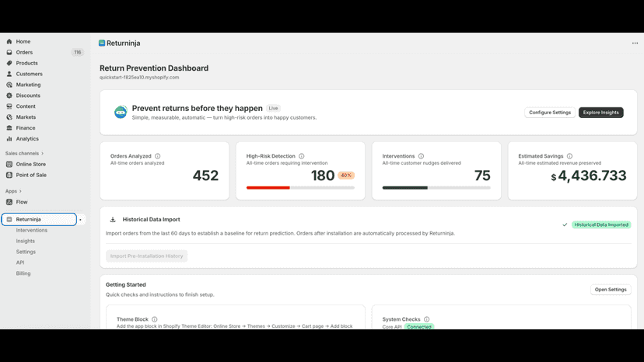Click info icon next to Estimated Savings
644x362 pixels.
pos(569,156)
